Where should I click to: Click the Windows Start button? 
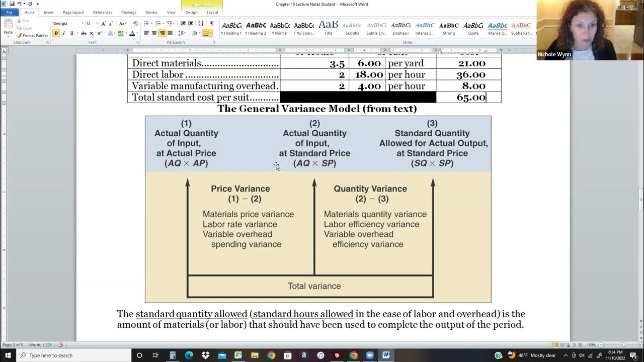[8, 355]
